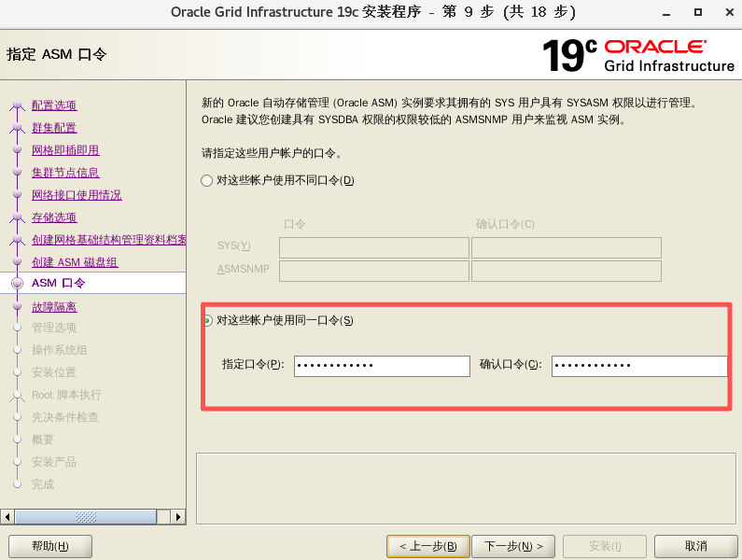
Task: Click the 指定口令(P) password field
Action: 382,366
